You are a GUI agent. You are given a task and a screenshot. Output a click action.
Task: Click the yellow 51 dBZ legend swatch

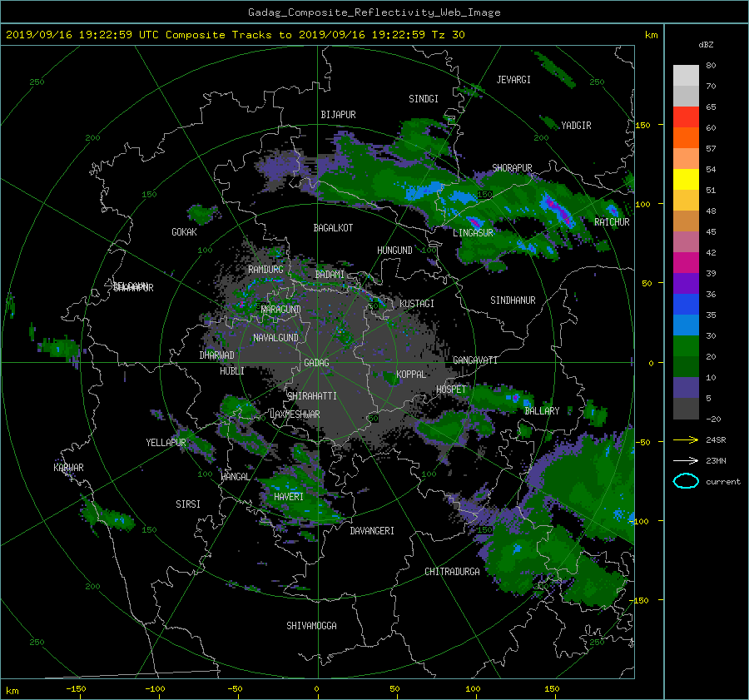tap(686, 180)
